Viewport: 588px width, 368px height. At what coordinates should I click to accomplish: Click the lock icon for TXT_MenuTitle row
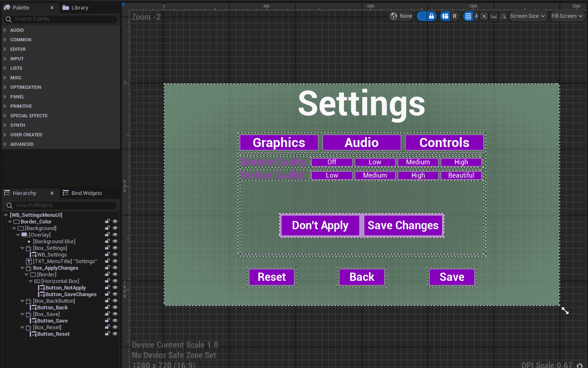click(108, 261)
